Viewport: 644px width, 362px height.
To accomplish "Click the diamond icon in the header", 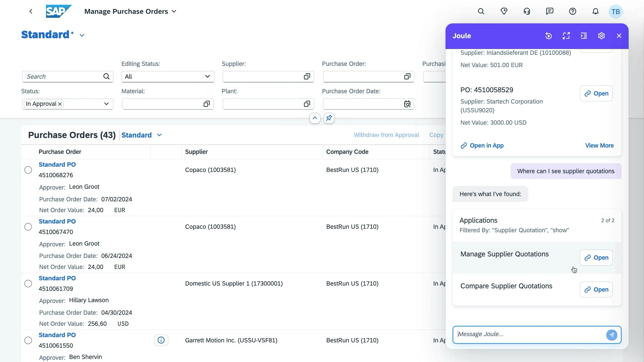I will pyautogui.click(x=504, y=11).
